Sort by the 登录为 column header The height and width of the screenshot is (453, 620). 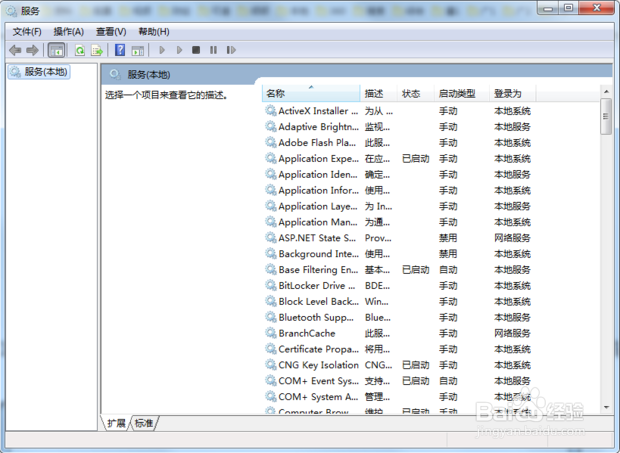point(513,94)
